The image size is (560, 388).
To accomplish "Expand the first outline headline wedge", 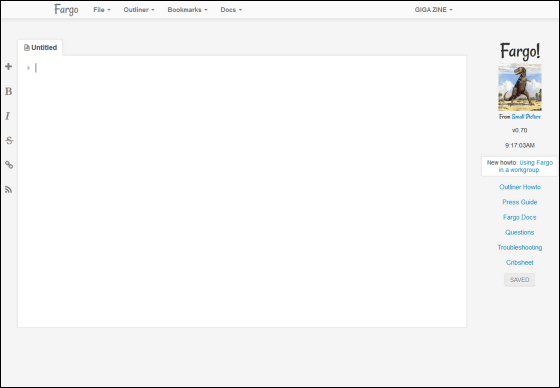I will 28,68.
